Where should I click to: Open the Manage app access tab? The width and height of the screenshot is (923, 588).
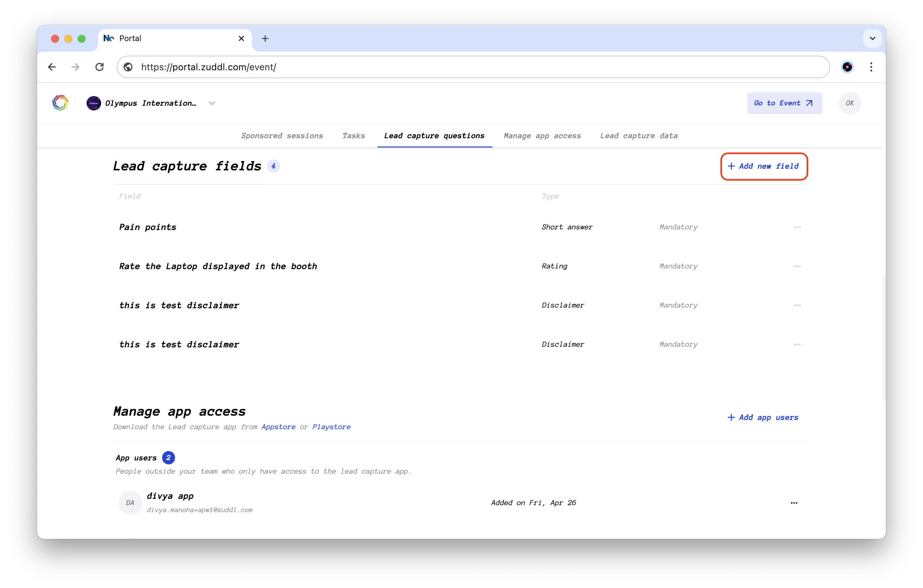(x=542, y=136)
